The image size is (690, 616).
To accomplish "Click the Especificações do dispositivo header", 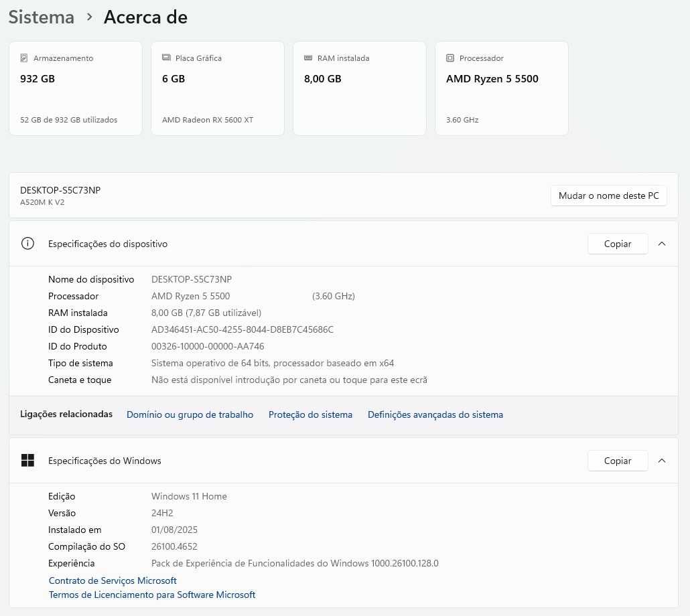I will (344, 244).
